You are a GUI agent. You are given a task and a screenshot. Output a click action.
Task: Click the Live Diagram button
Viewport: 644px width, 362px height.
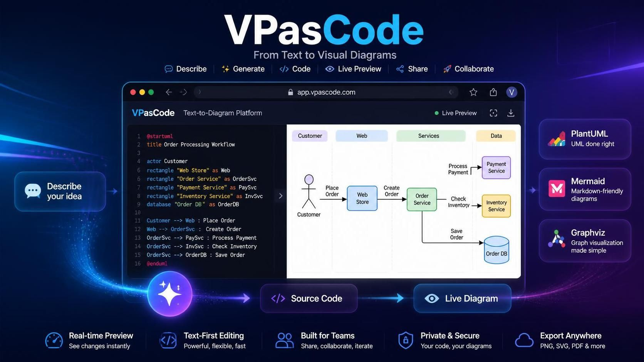point(462,299)
